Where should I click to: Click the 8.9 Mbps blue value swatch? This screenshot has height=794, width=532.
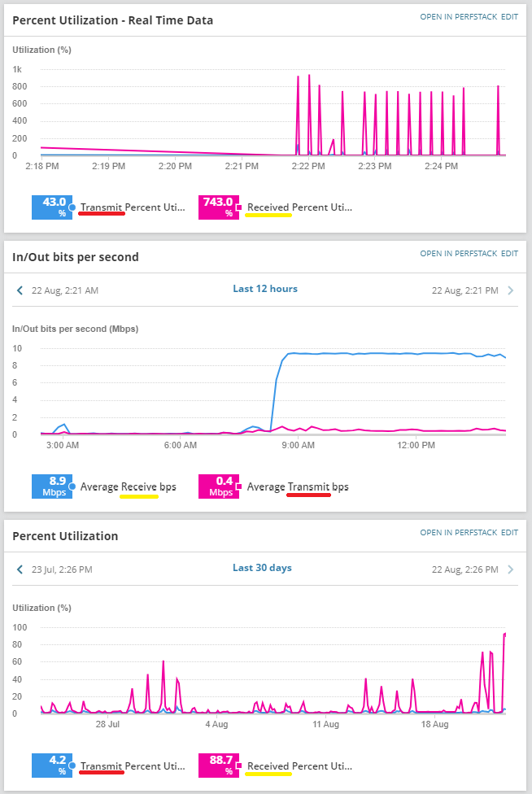click(x=52, y=486)
